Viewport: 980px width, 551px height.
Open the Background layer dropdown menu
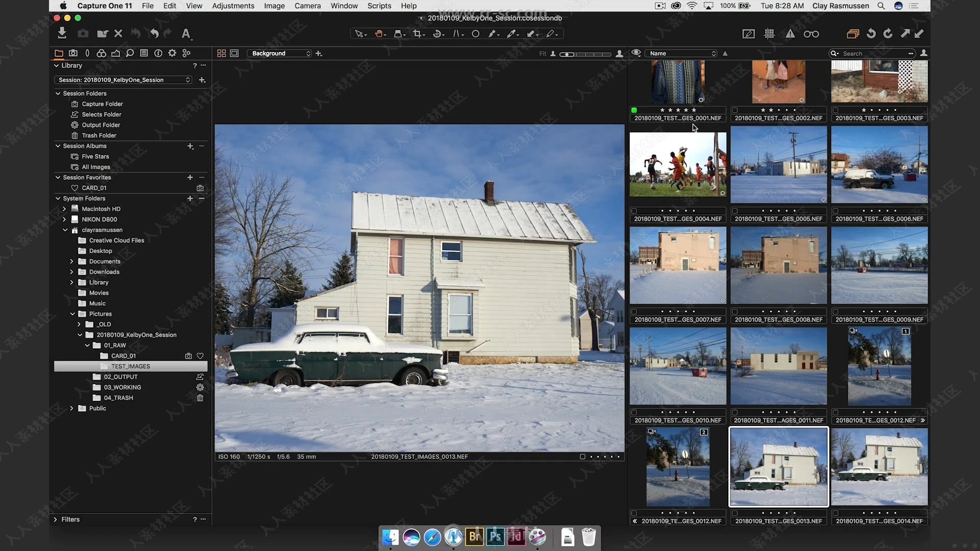point(280,53)
